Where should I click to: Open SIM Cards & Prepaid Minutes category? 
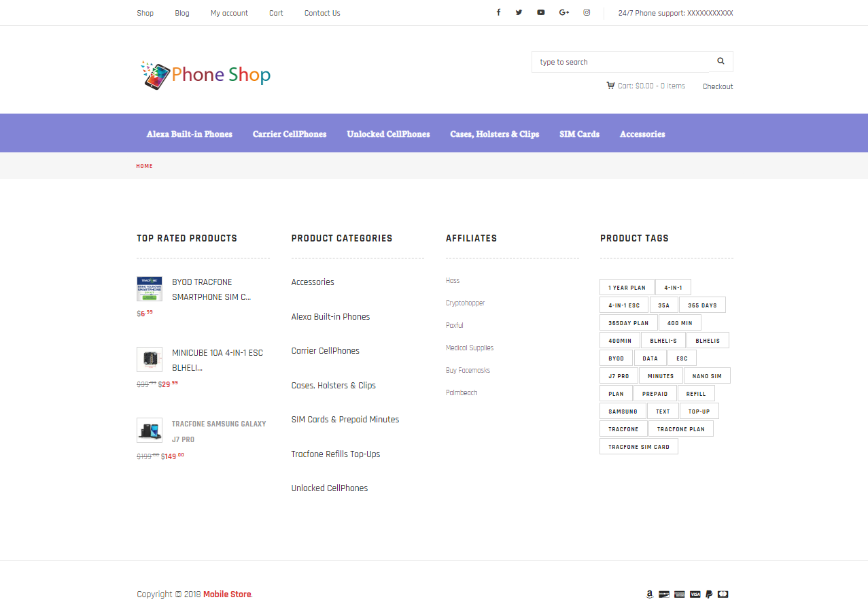coord(345,420)
